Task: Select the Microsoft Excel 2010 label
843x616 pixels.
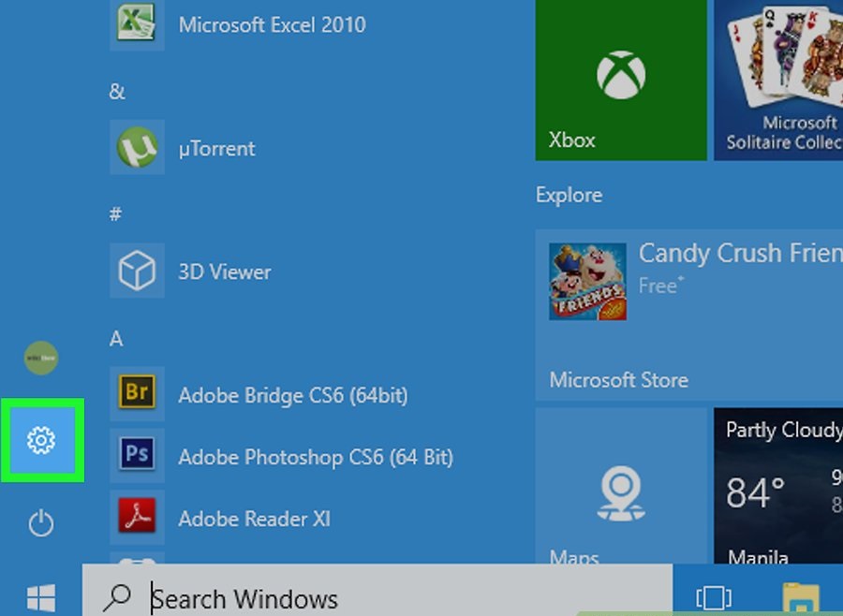Action: [x=272, y=24]
